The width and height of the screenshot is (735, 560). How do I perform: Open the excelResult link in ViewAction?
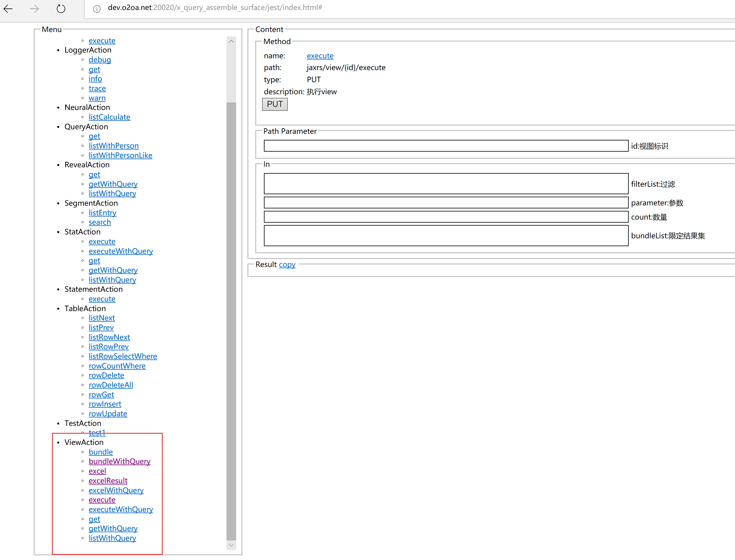click(x=108, y=481)
